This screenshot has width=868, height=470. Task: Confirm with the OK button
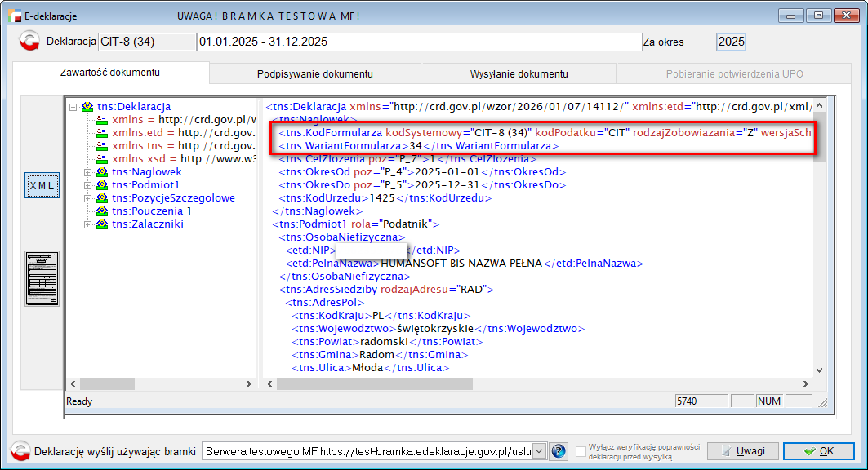click(x=818, y=451)
